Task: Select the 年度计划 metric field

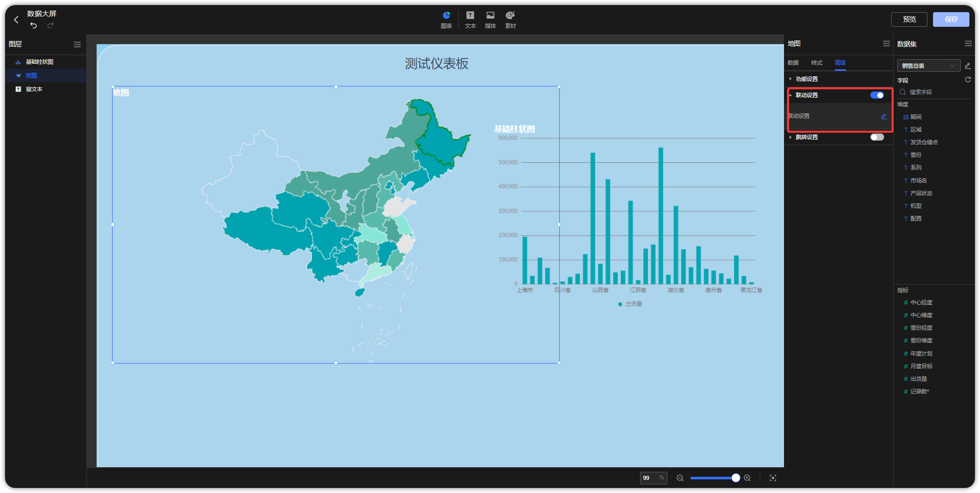Action: pos(921,353)
